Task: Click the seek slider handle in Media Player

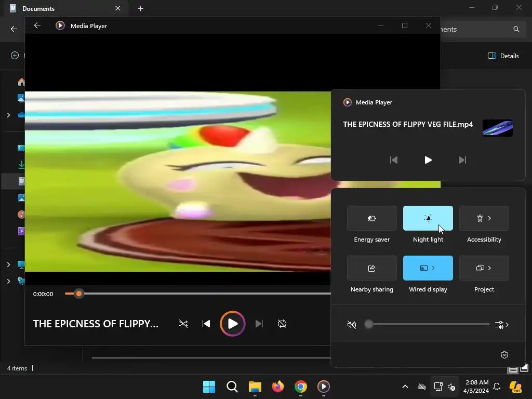Action: pos(79,294)
